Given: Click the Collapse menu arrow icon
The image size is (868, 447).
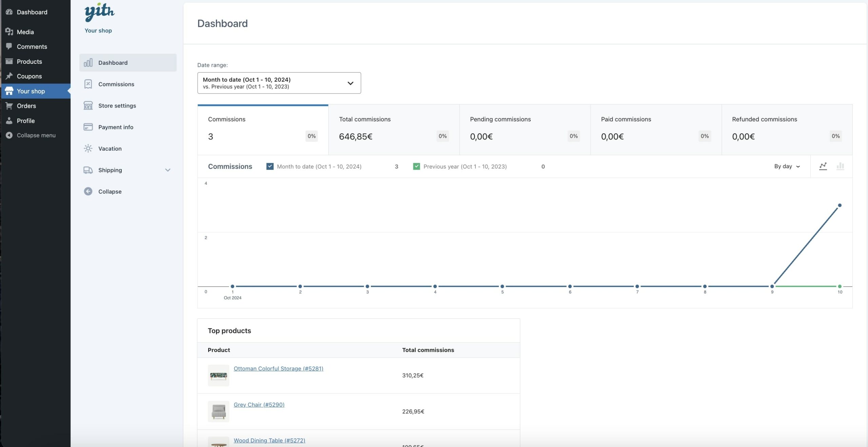Looking at the screenshot, I should 9,135.
